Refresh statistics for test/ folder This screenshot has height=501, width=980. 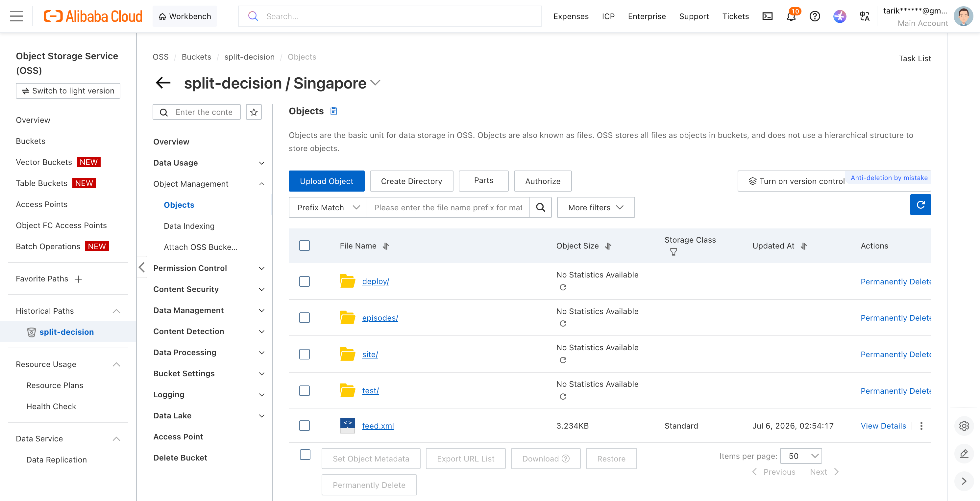[563, 396]
